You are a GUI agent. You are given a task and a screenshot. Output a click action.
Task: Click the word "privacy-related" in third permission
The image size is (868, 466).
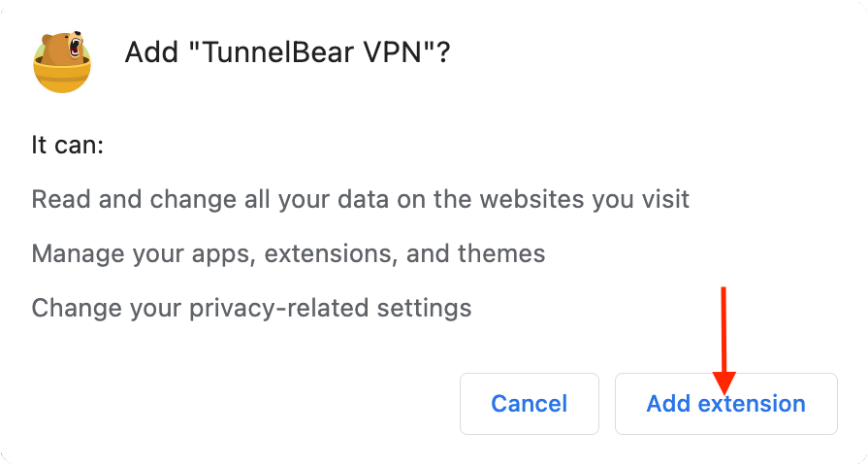(x=278, y=309)
